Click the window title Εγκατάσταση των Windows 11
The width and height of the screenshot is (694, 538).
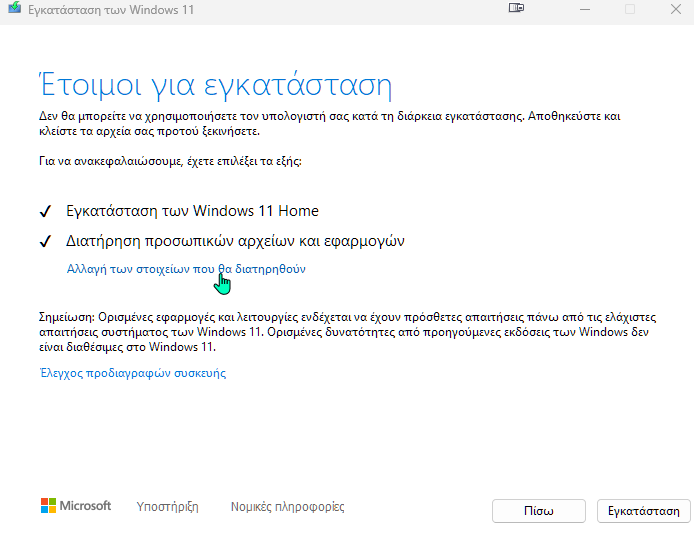click(111, 10)
